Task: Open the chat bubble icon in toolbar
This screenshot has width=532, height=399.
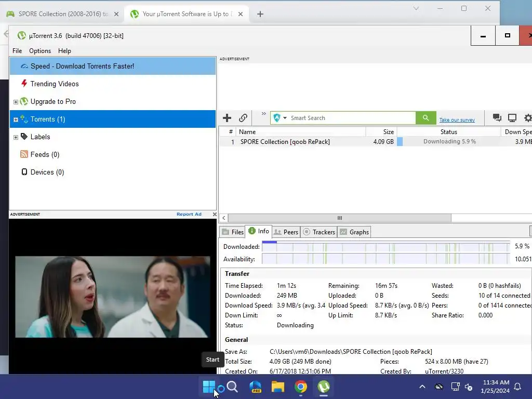Action: click(x=497, y=118)
